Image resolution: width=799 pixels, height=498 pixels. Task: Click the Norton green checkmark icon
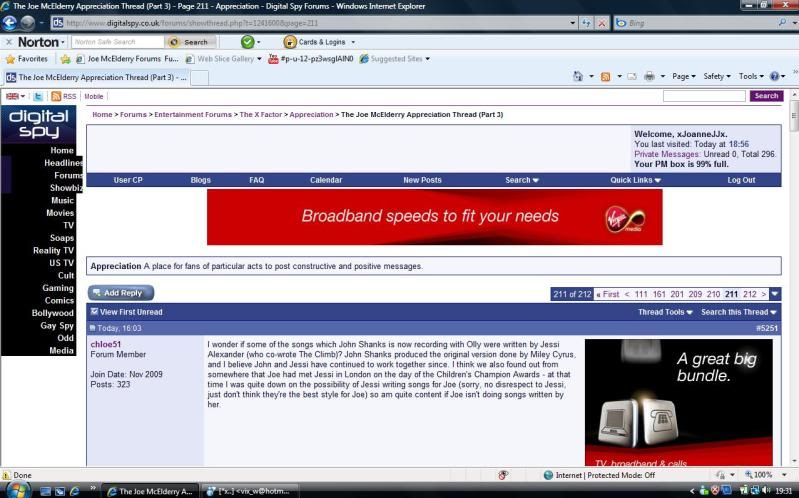coord(247,42)
